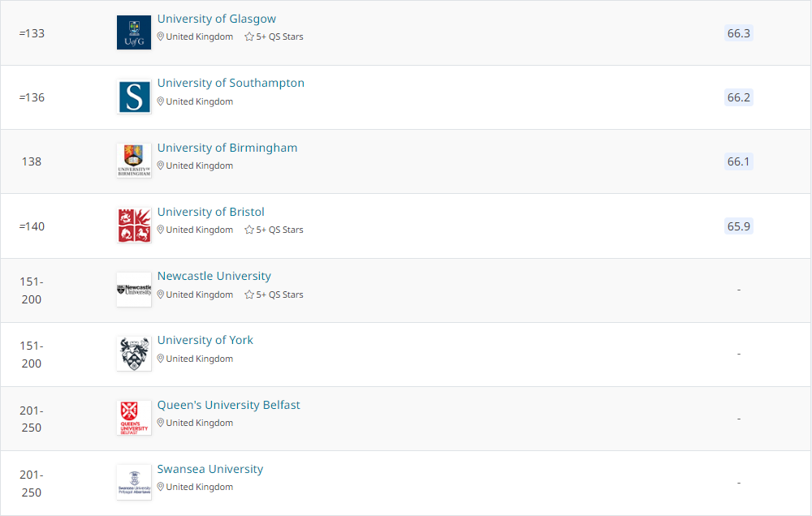Click the 5+ QS Stars badge for Bristol
Image resolution: width=812 pixels, height=516 pixels.
274,230
